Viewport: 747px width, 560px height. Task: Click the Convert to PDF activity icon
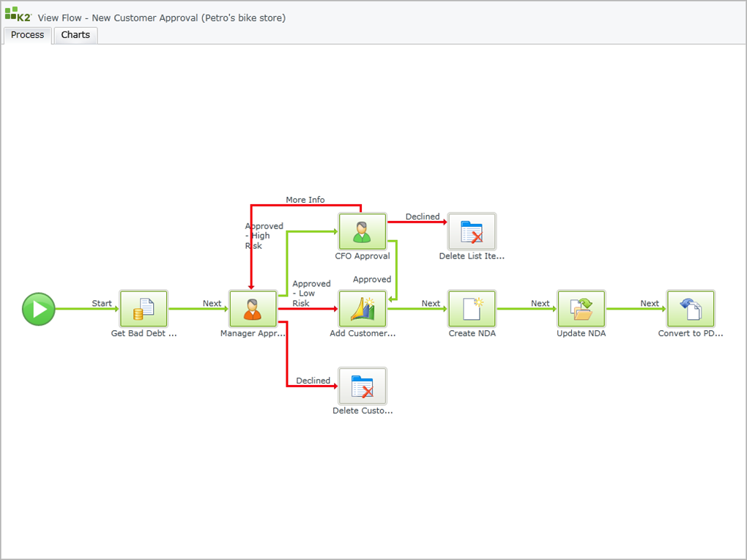click(x=690, y=309)
